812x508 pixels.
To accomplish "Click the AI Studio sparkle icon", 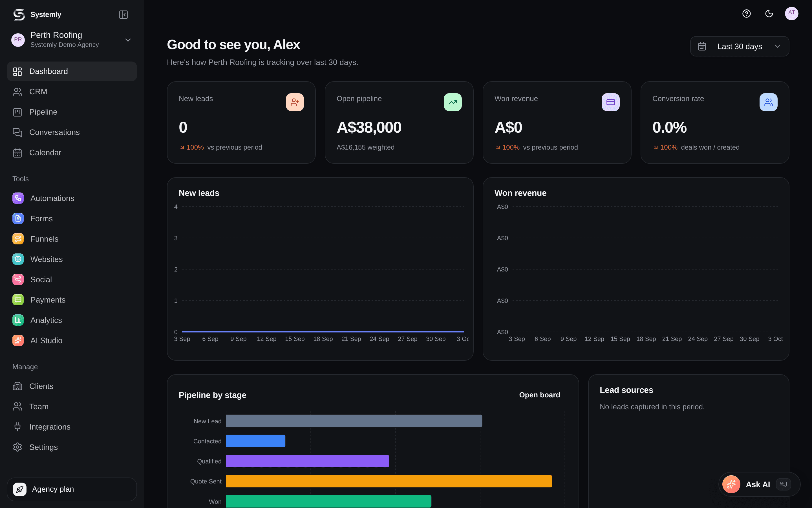I will pos(18,340).
